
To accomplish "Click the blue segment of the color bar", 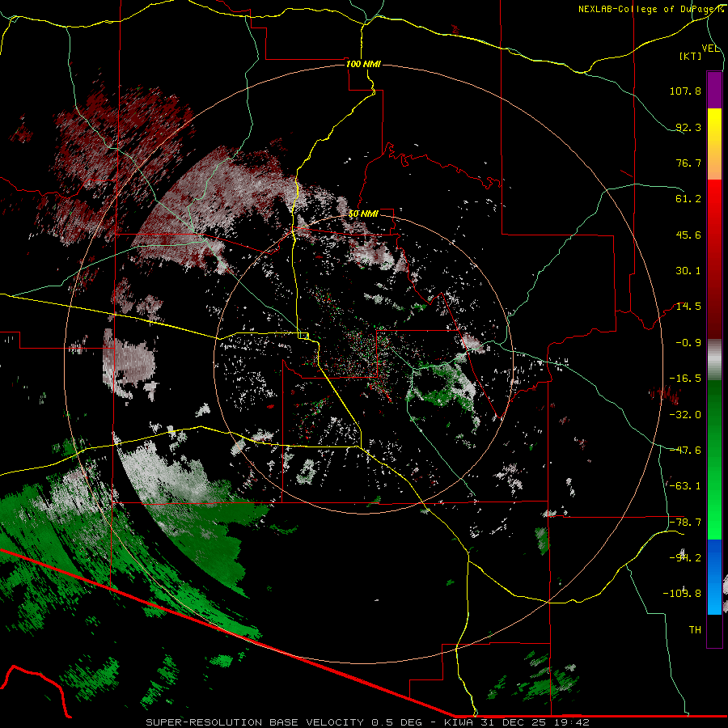I will (714, 577).
